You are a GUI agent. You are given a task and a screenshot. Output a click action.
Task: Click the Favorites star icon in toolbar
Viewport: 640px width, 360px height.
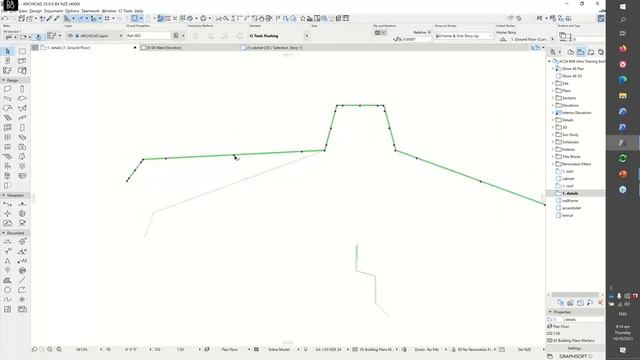[x=303, y=18]
